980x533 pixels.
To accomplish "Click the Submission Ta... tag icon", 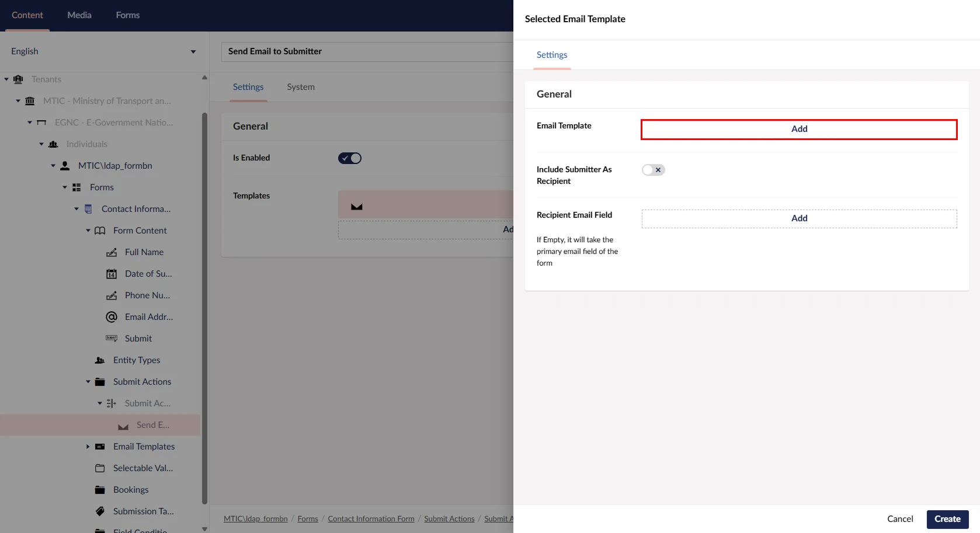I will [100, 511].
